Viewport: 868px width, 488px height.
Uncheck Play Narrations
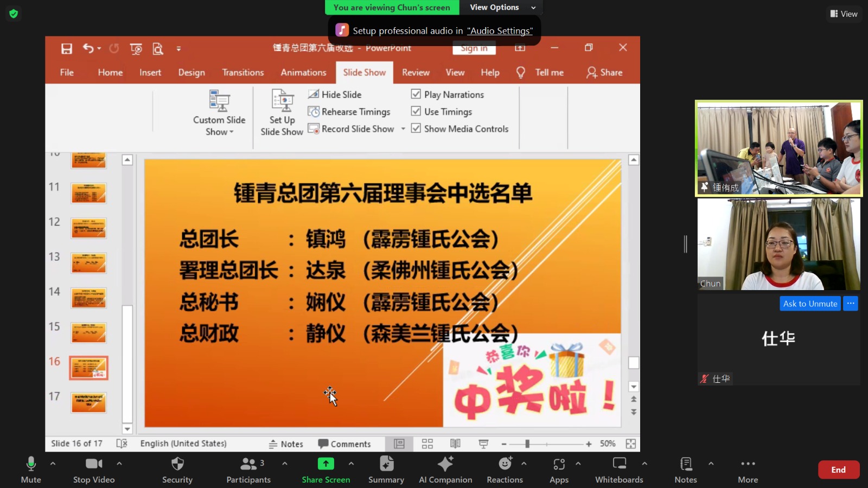coord(416,94)
